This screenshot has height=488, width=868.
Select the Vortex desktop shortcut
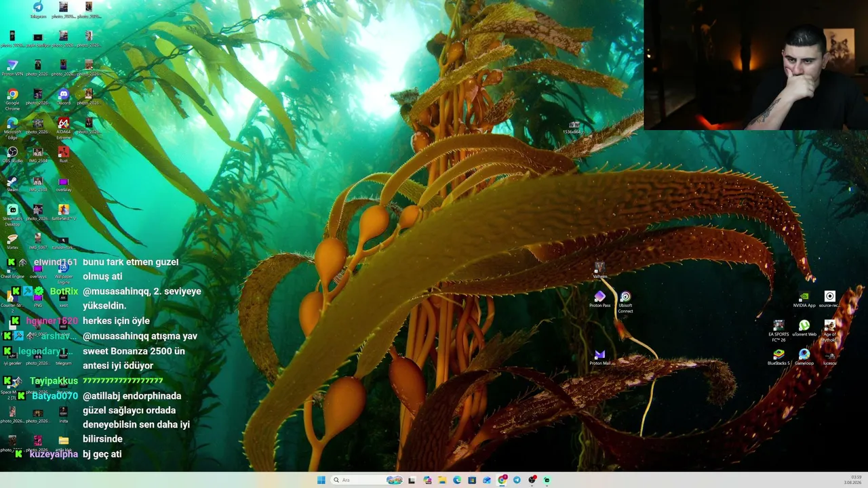pyautogui.click(x=12, y=241)
